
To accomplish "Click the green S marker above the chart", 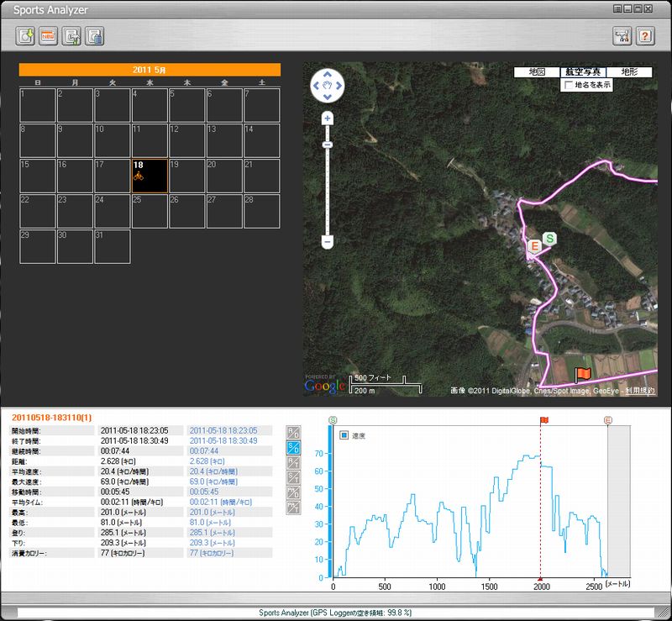I will pos(333,420).
